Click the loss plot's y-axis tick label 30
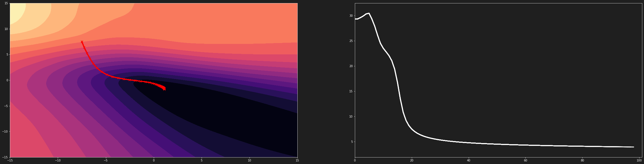 351,16
